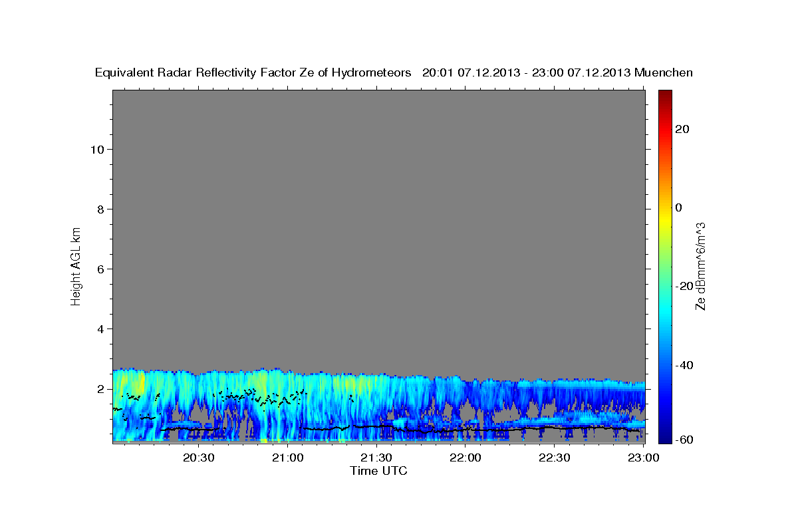Click the time tick label '22:30'
This screenshot has height=532, width=798.
[x=554, y=458]
